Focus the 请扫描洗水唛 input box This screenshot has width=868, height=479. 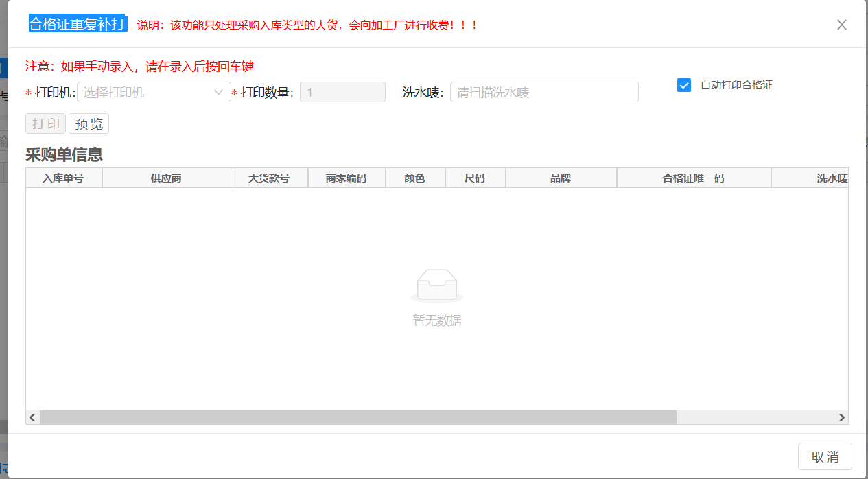[543, 92]
